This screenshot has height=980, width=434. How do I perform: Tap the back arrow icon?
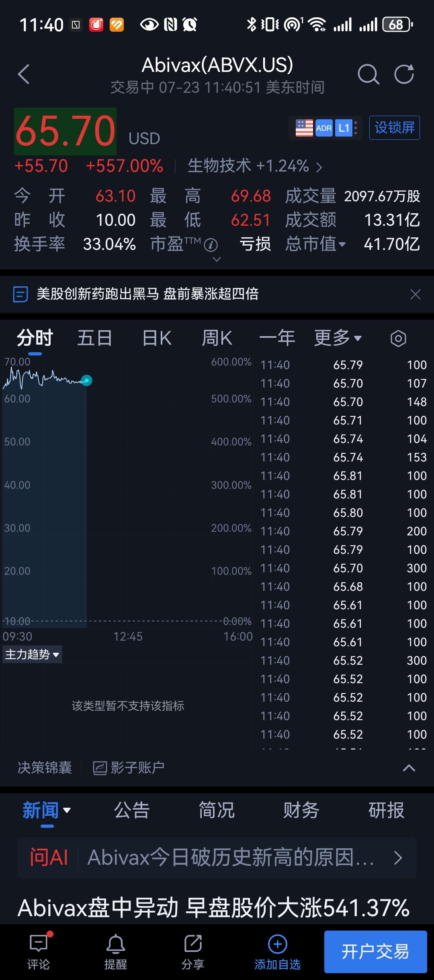coord(24,74)
